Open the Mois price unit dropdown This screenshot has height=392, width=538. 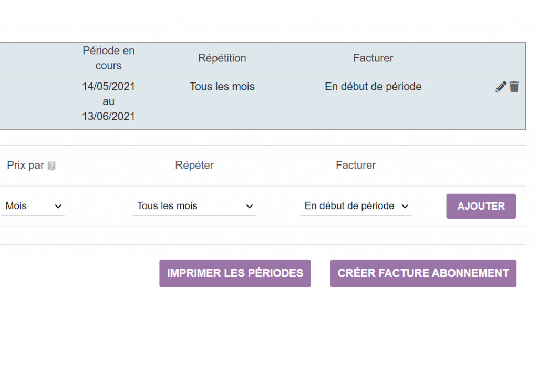pyautogui.click(x=33, y=206)
